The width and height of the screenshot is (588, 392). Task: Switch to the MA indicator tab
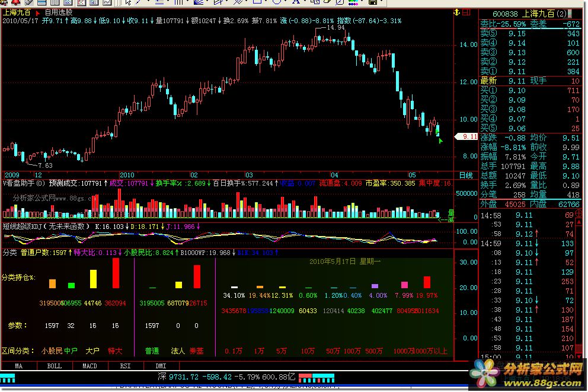click(x=20, y=366)
